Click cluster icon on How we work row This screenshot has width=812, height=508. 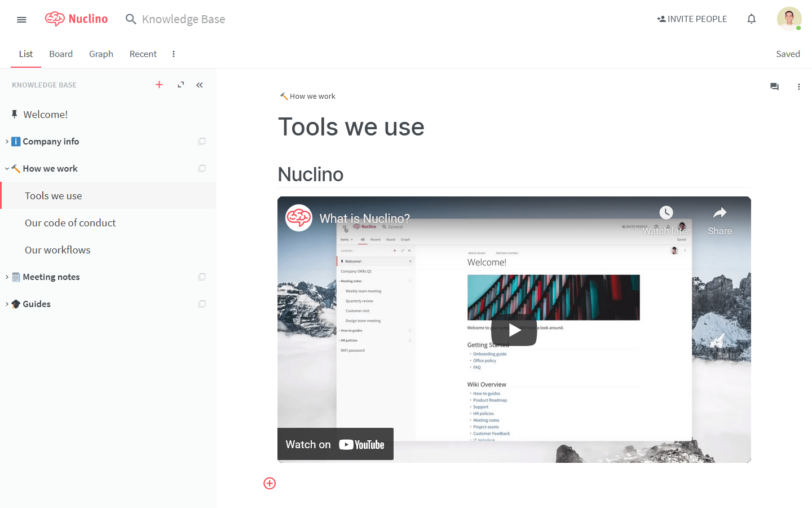(x=202, y=169)
